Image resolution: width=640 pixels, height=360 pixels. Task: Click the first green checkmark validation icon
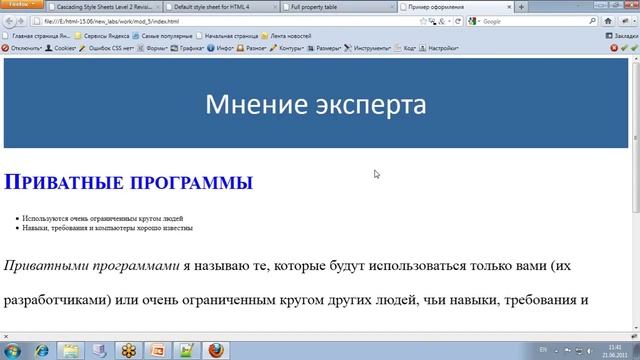(x=624, y=48)
